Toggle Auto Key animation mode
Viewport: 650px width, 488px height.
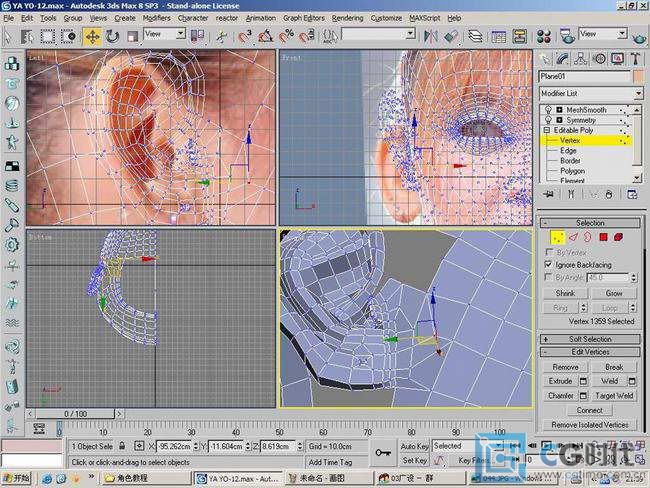click(414, 446)
